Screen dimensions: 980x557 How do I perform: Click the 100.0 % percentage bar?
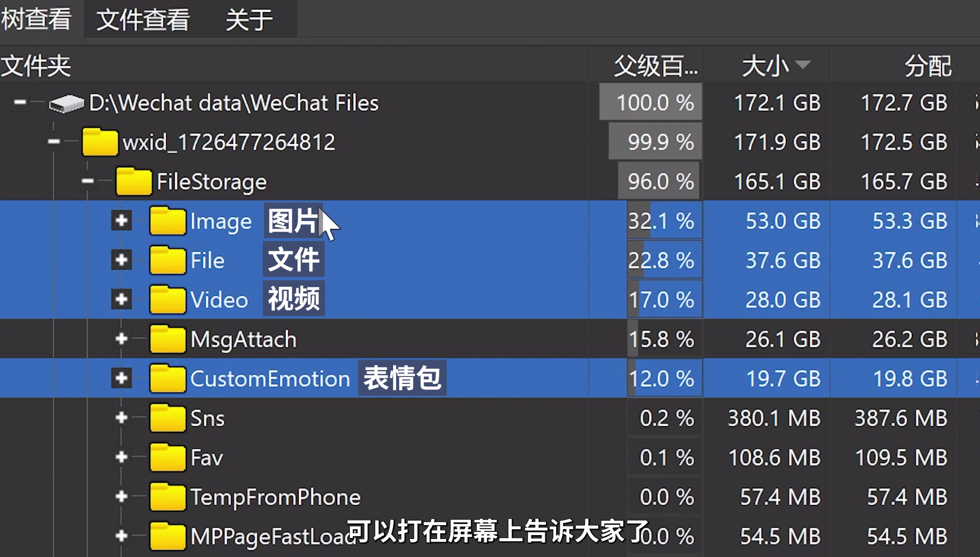[651, 103]
